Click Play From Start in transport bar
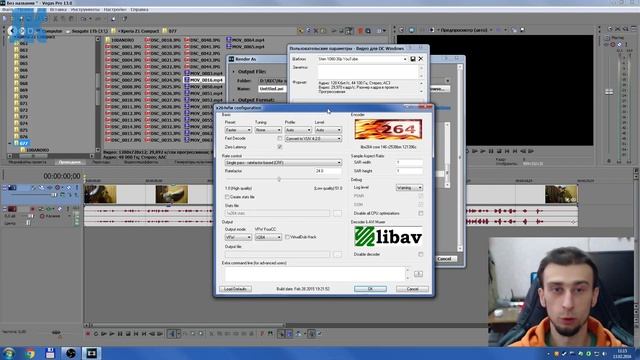This screenshot has height=360, width=640. [104, 333]
